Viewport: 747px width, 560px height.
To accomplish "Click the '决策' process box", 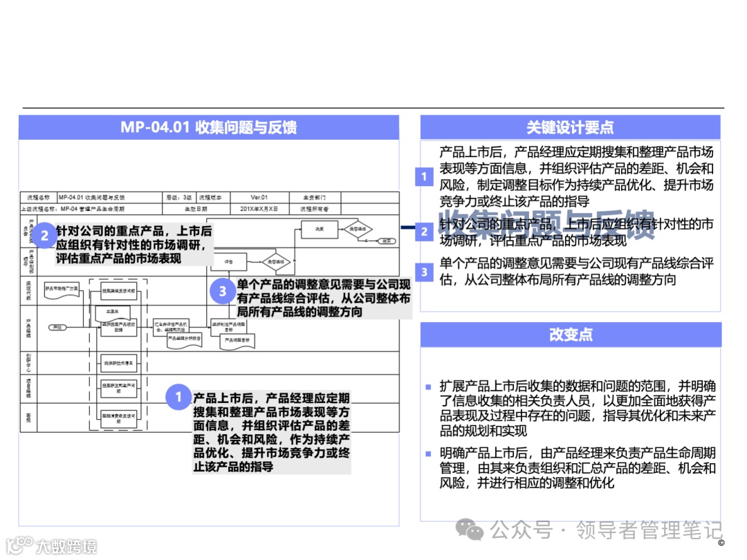I will pyautogui.click(x=320, y=229).
